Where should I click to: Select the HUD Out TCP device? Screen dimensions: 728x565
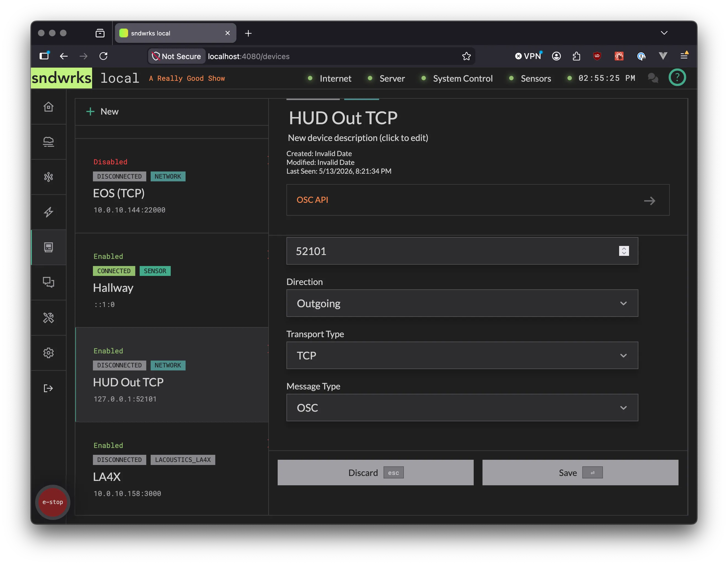point(172,375)
